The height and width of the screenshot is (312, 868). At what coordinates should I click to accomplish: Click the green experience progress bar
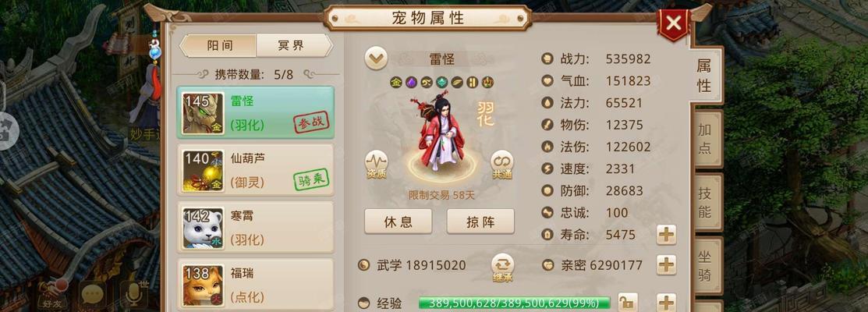[x=514, y=303]
